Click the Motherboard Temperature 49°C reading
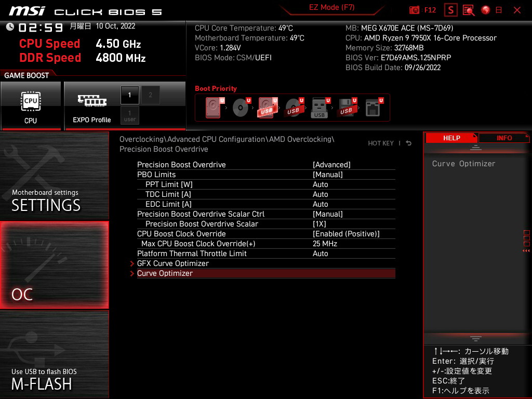This screenshot has width=532, height=399. click(249, 38)
